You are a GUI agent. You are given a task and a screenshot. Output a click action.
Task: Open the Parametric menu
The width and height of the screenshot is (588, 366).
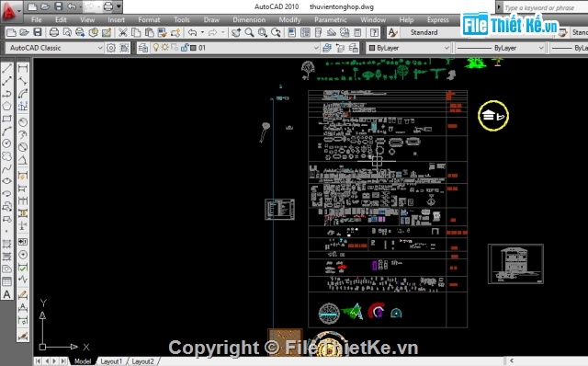(331, 19)
